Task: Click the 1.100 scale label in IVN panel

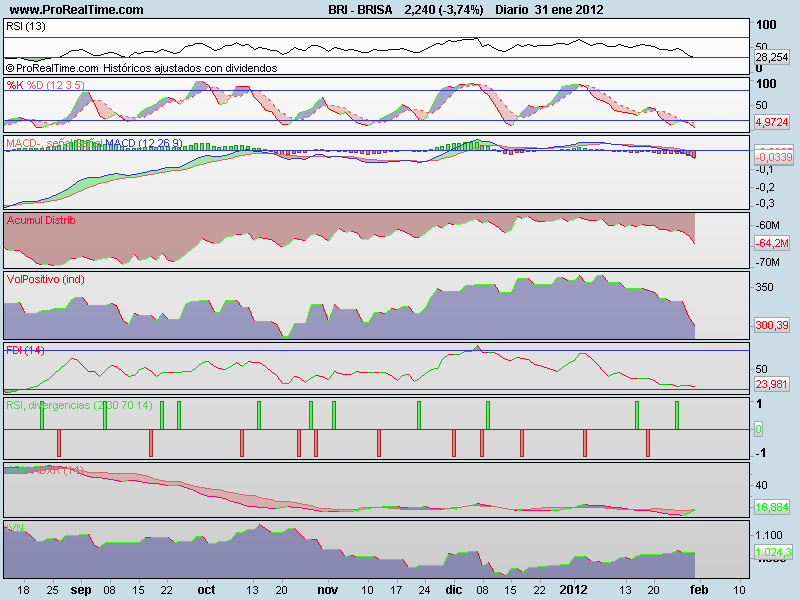Action: click(769, 535)
